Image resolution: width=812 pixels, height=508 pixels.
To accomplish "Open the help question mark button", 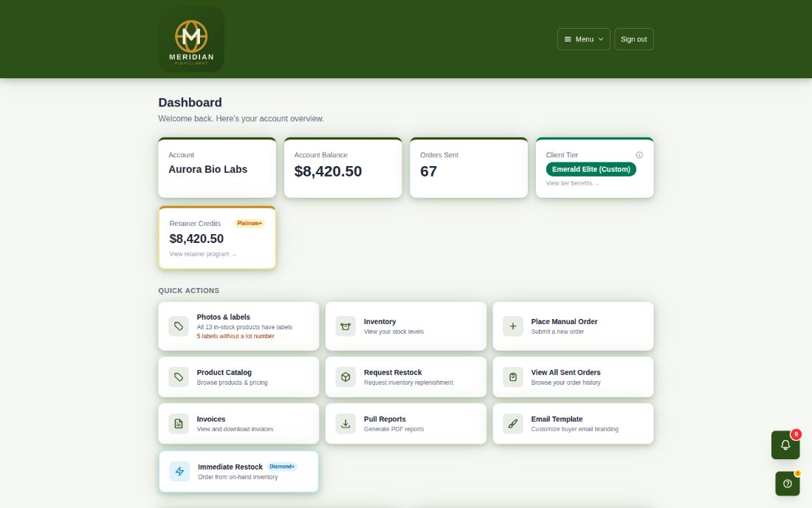I will [x=788, y=484].
